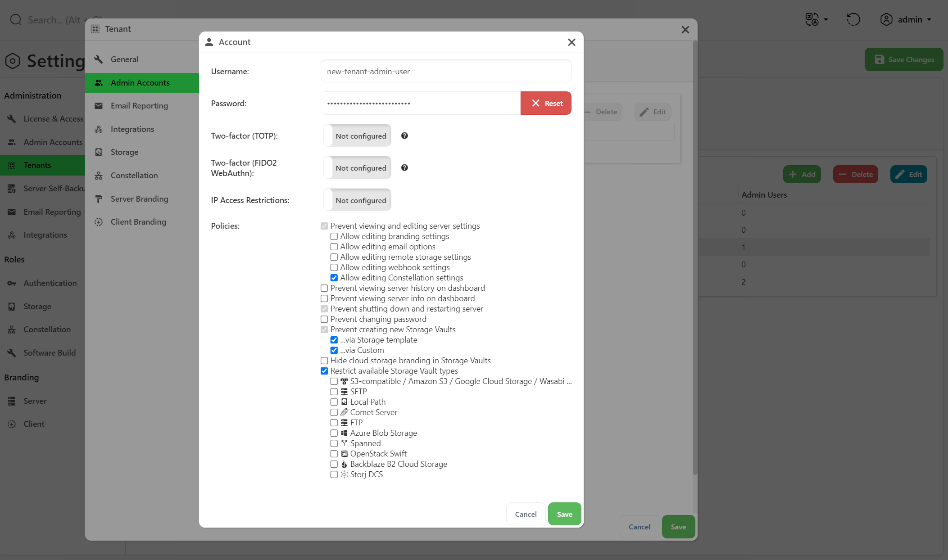The width and height of the screenshot is (948, 560).
Task: Open the General tenant tab
Action: coord(124,59)
